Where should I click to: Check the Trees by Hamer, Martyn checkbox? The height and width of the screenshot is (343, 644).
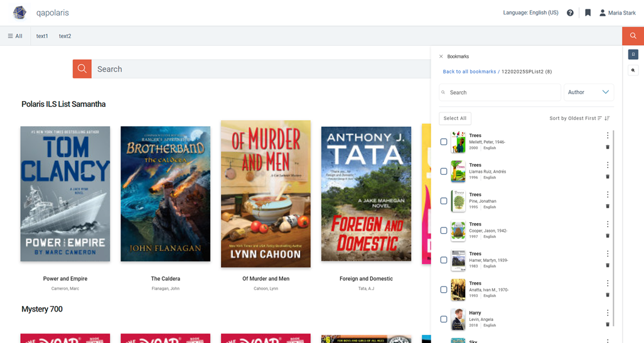(444, 260)
